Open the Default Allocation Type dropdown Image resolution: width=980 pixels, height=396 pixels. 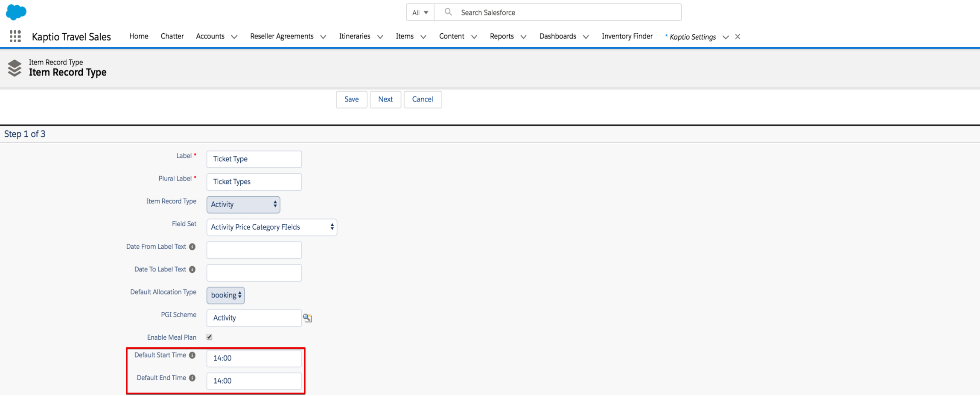pos(226,295)
